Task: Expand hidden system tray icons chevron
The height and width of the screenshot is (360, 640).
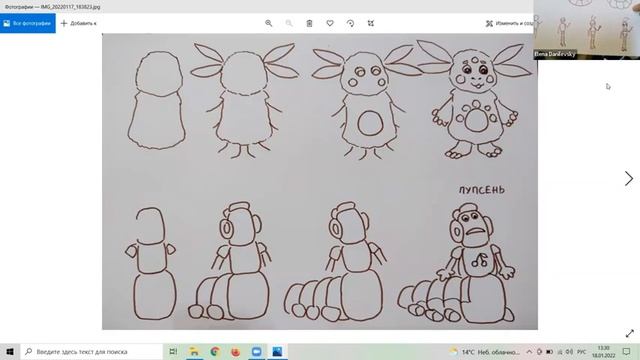Action: click(529, 351)
